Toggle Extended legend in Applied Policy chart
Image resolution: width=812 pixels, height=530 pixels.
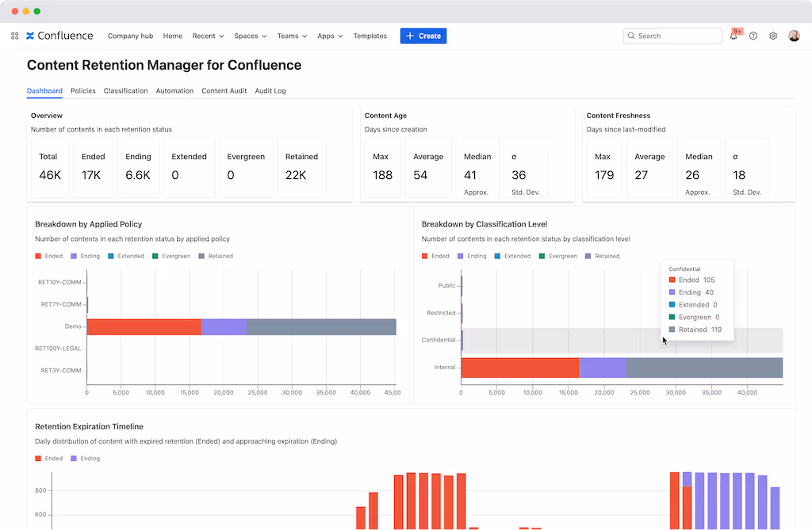click(126, 256)
